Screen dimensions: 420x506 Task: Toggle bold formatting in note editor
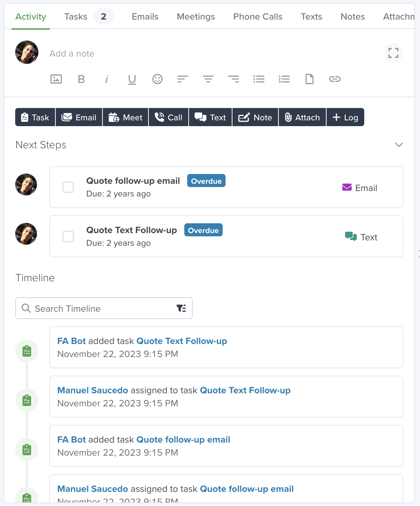click(x=81, y=79)
